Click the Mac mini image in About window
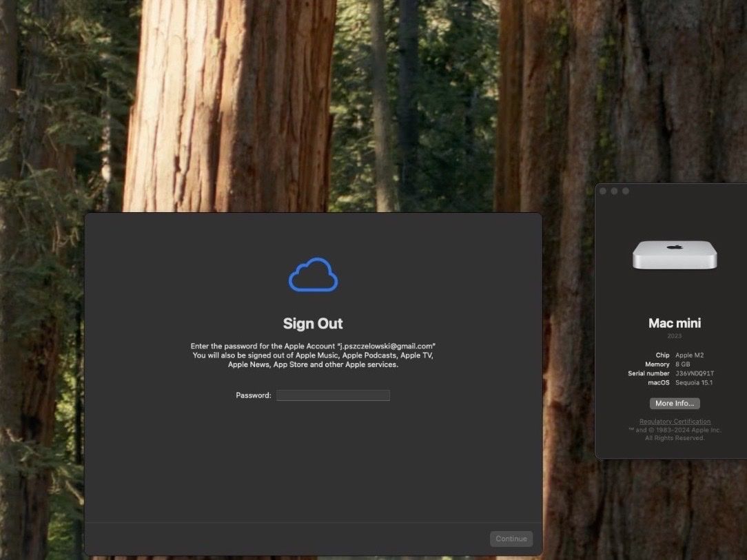The height and width of the screenshot is (560, 747). coord(675,256)
